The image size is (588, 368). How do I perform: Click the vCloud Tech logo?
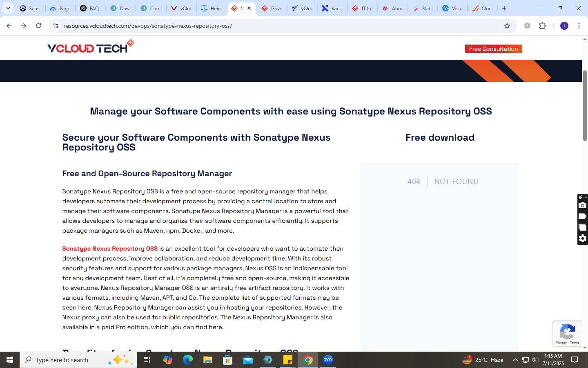coord(91,47)
